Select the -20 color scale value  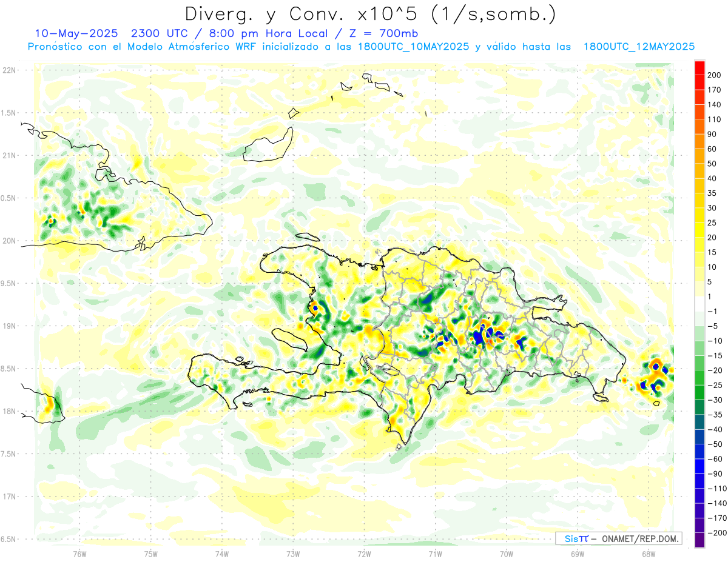point(715,370)
